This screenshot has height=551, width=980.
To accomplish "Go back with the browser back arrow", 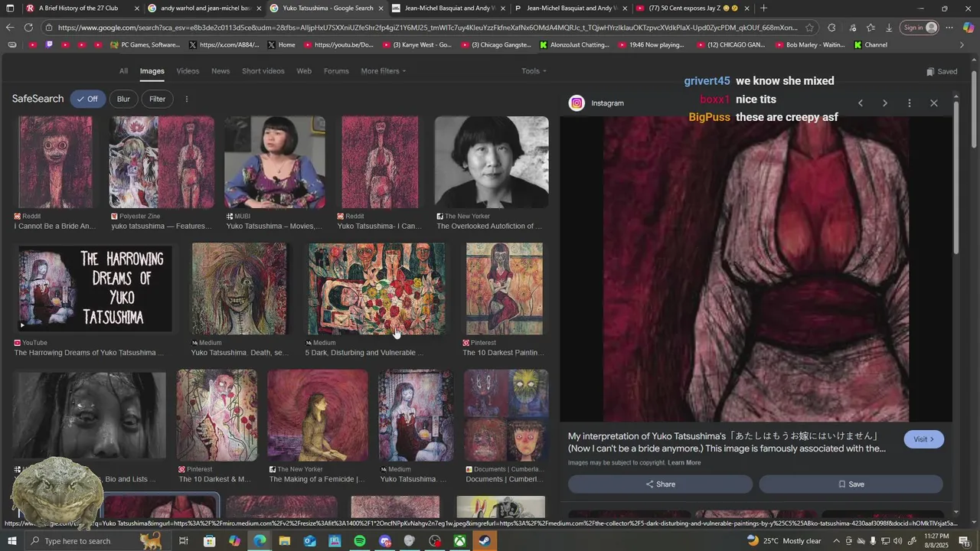I will [x=9, y=28].
